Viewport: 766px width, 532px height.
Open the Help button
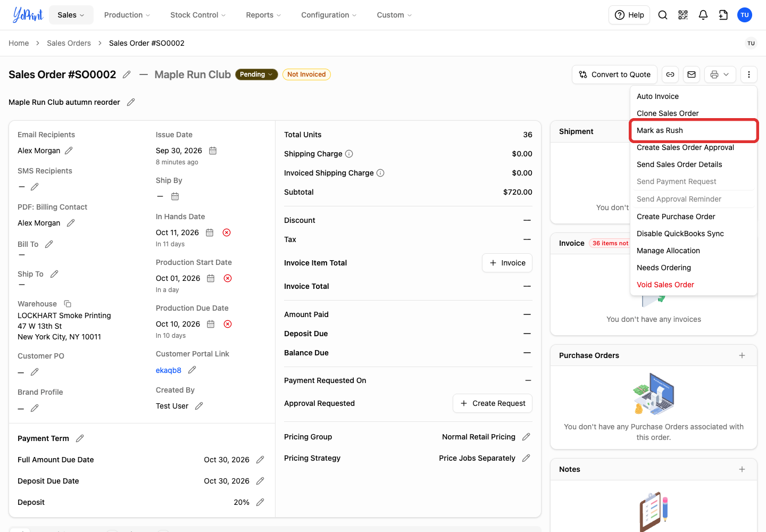pos(629,15)
